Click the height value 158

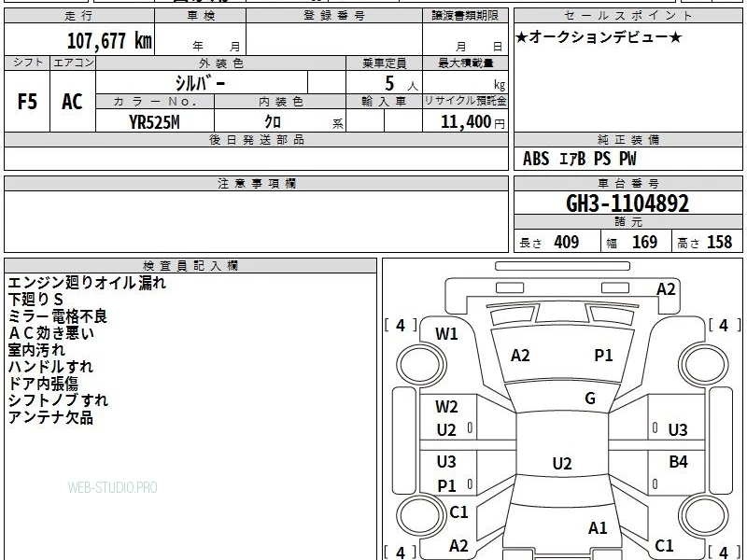coord(719,242)
